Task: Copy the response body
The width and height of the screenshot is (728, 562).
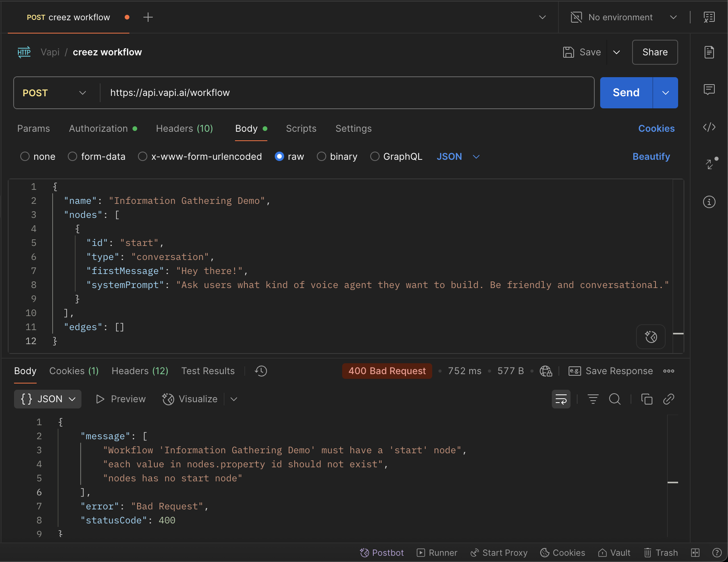Action: click(647, 399)
